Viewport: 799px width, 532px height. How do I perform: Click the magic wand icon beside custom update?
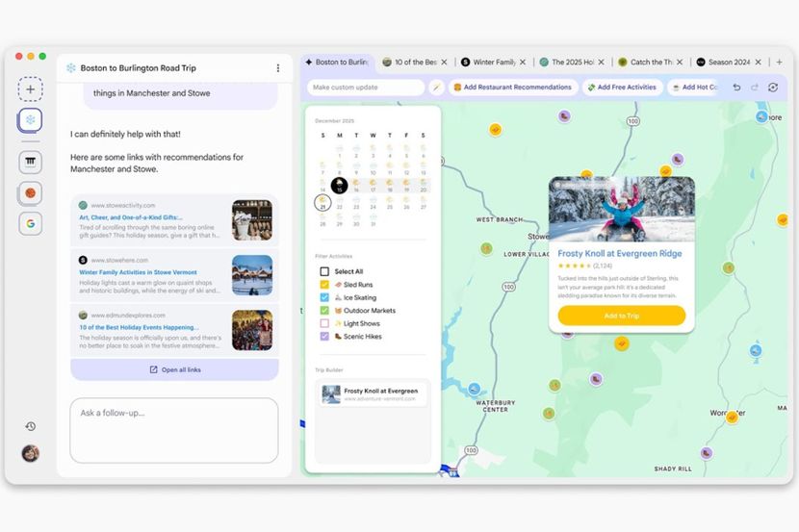436,88
